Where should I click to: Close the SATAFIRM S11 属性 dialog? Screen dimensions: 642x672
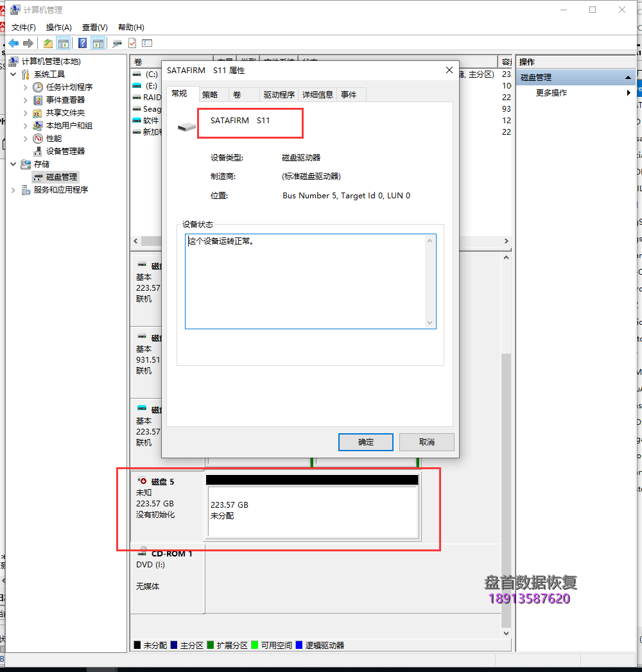[x=449, y=70]
